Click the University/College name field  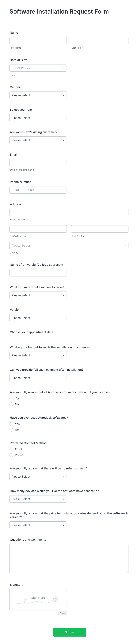coord(38,273)
